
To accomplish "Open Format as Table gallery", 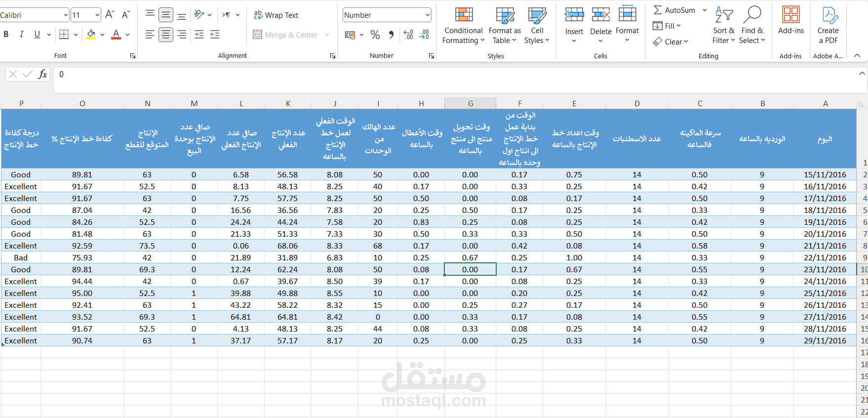I will (x=505, y=26).
